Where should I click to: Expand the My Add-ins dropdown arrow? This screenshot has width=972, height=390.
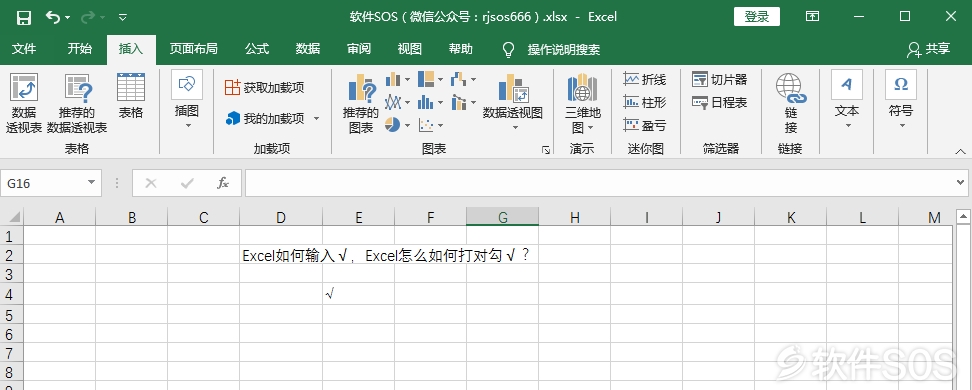point(316,118)
